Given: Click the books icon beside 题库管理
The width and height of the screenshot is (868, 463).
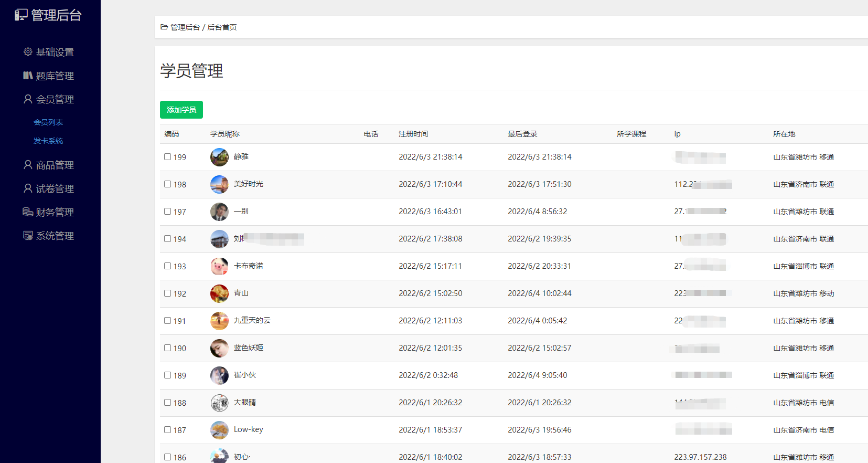Looking at the screenshot, I should (28, 76).
